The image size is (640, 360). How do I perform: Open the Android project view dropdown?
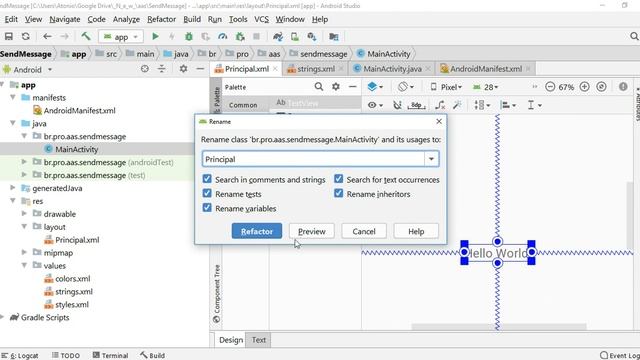28,69
